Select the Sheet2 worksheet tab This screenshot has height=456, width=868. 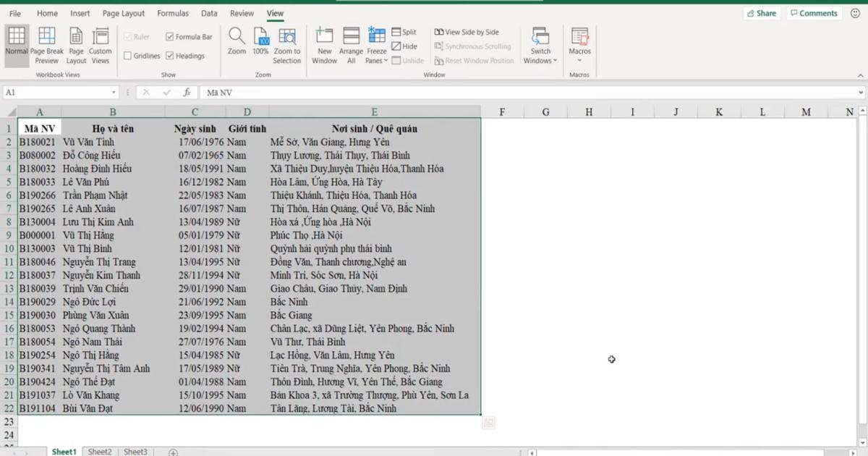[100, 451]
